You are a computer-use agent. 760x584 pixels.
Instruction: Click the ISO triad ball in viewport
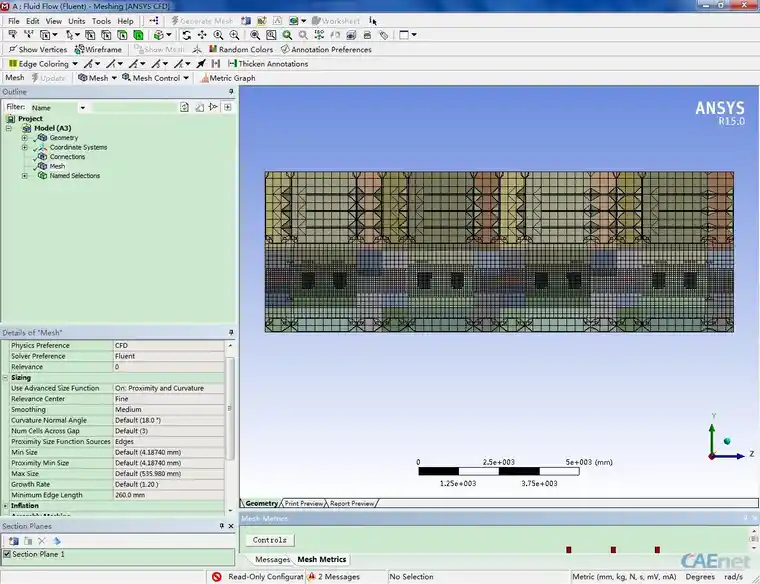tap(727, 441)
